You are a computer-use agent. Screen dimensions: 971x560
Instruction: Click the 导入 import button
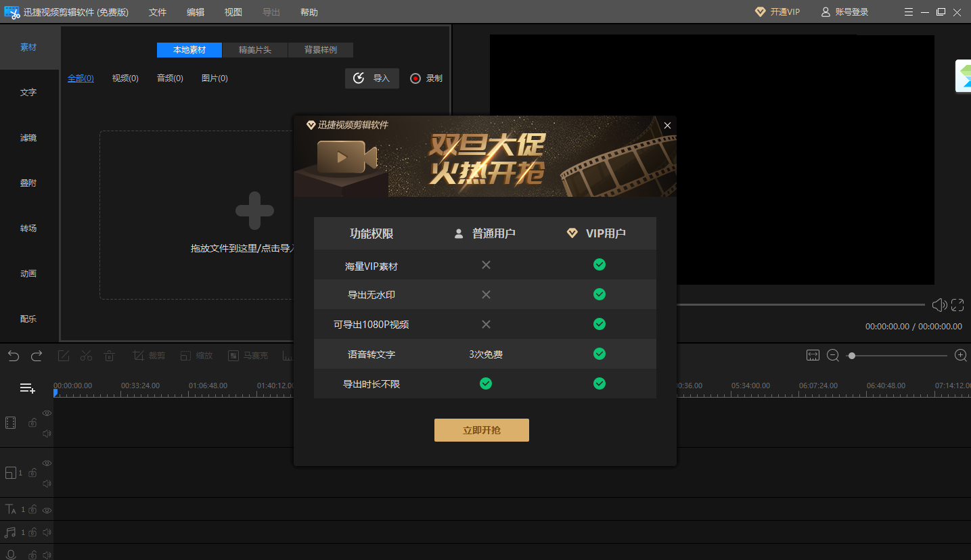(x=372, y=78)
